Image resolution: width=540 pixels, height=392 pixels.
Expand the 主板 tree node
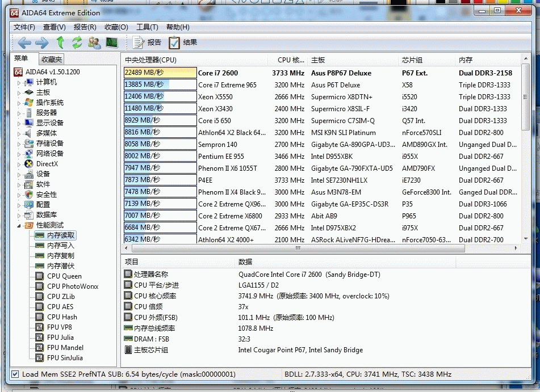(19, 92)
